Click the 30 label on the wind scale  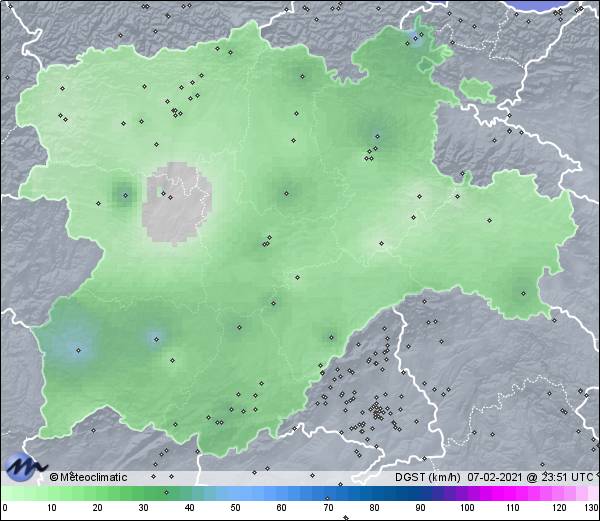pos(143,508)
